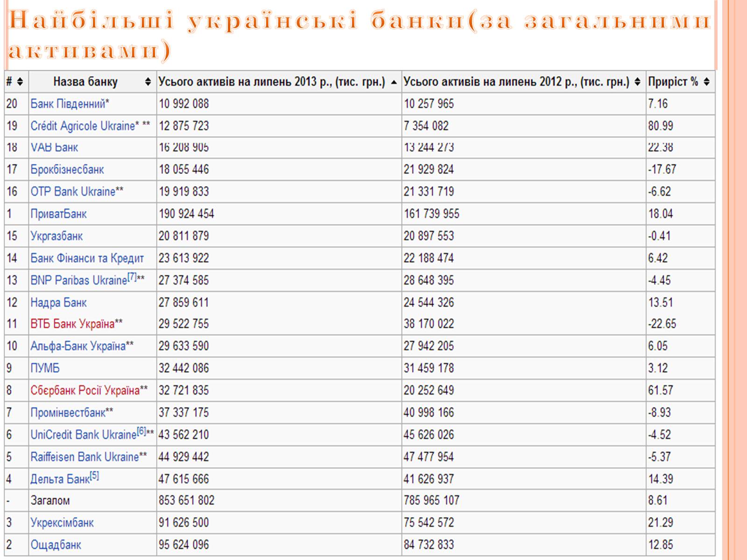This screenshot has height=560, width=747.
Task: Open the Надра Банк link
Action: pyautogui.click(x=58, y=303)
